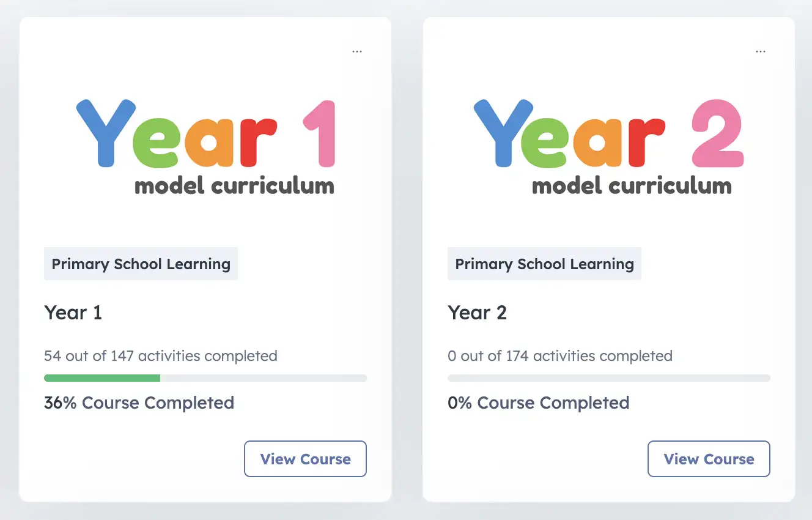Click the colorful Year 2 logo image
The height and width of the screenshot is (520, 812).
tap(609, 146)
